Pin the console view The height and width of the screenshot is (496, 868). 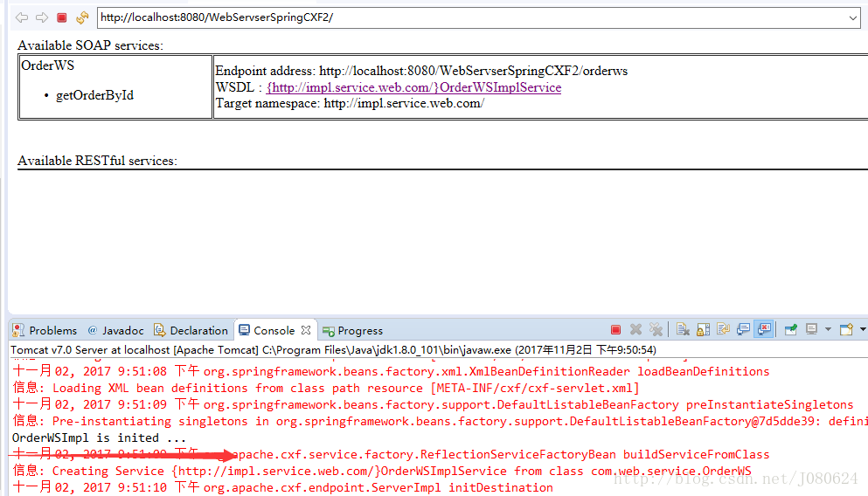tap(791, 330)
